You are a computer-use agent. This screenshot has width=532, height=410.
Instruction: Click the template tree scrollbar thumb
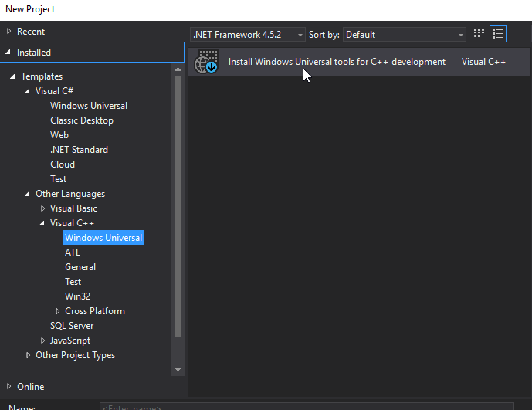coord(178,206)
